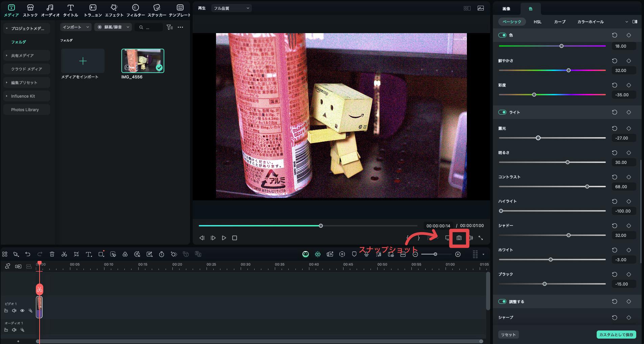Screen dimensions: 644x344
Task: Step back one frame in preview
Action: 202,238
